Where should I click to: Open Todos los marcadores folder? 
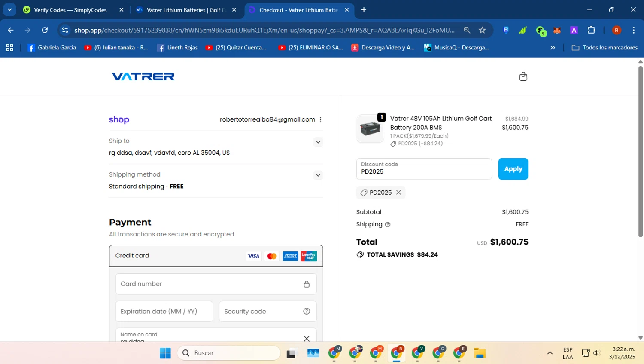point(605,48)
